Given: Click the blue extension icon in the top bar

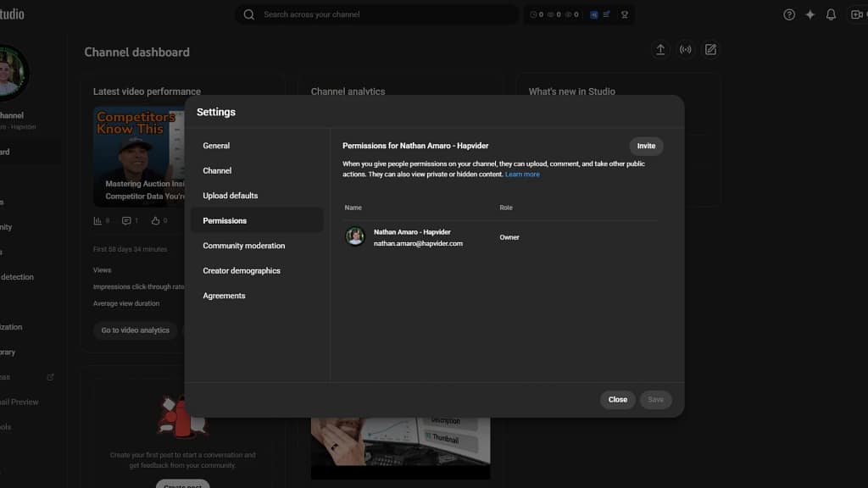Looking at the screenshot, I should point(594,15).
